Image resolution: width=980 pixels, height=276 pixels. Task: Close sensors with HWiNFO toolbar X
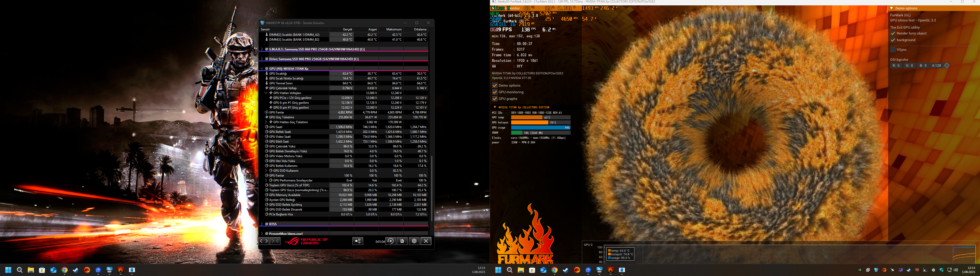pos(426,241)
